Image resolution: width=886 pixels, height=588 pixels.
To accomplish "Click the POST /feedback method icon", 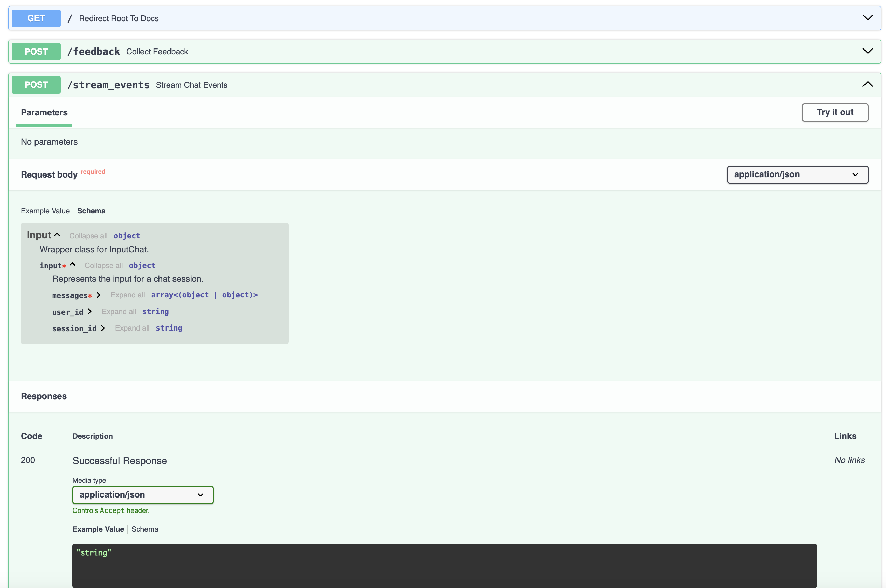I will [x=36, y=51].
